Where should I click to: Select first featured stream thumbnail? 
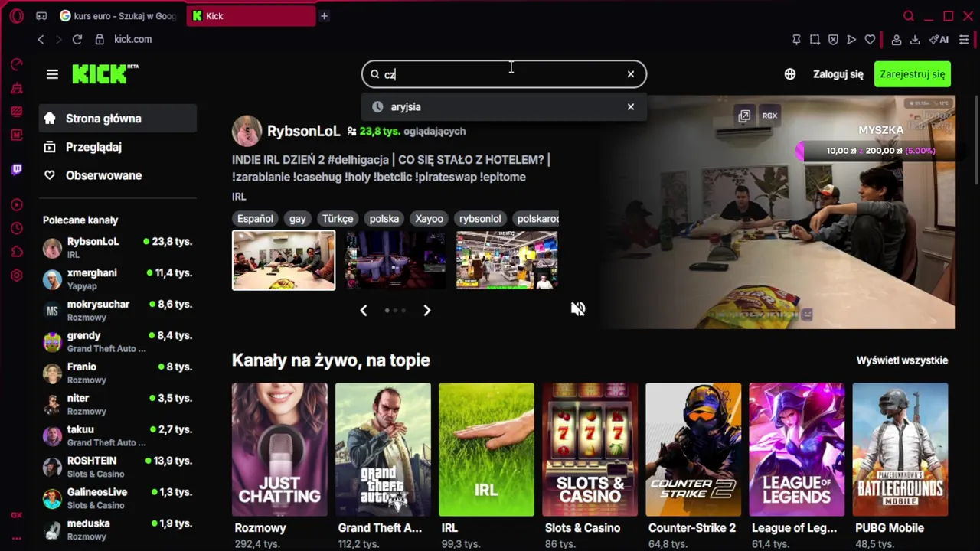(283, 260)
